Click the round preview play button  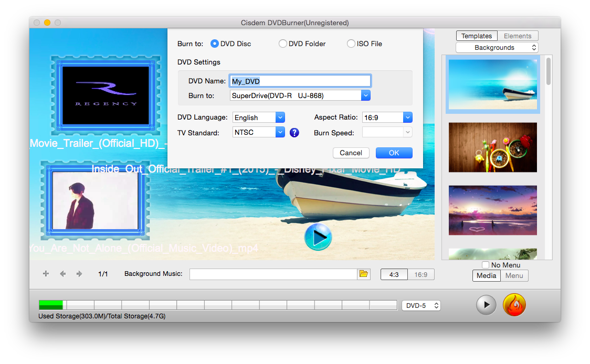[x=486, y=305]
